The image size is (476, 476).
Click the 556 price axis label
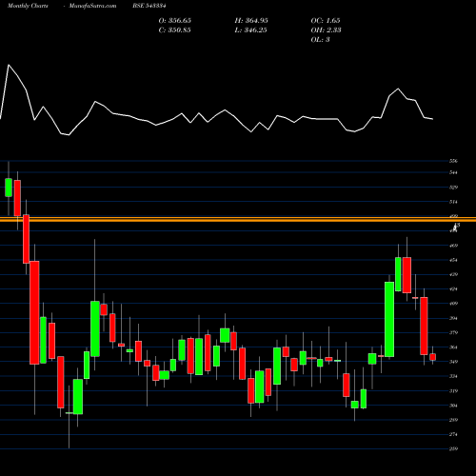[x=453, y=161]
